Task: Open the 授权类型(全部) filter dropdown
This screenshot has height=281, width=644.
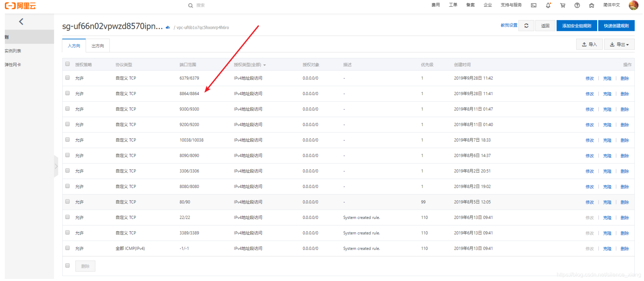Action: 250,65
